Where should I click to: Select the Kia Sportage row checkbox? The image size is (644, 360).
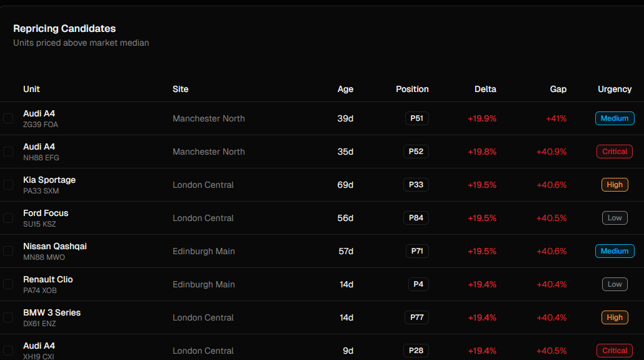[x=8, y=185]
